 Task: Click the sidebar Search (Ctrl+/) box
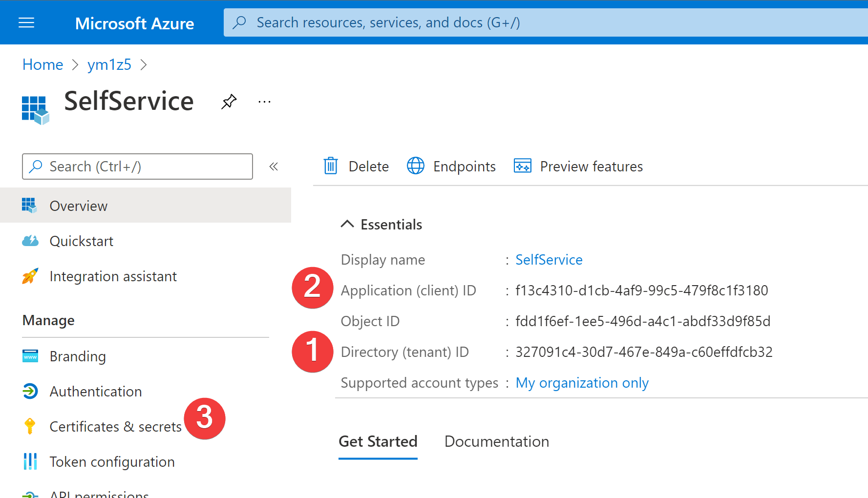[x=137, y=166]
